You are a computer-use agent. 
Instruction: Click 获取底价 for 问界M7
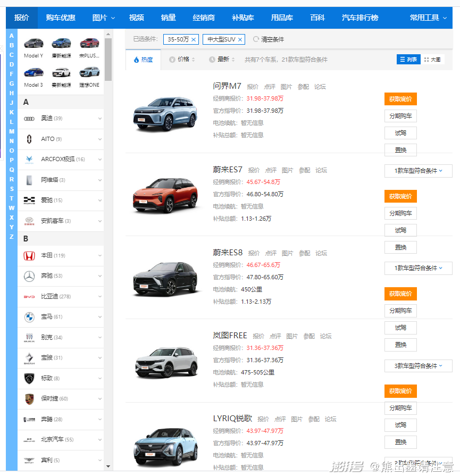click(400, 99)
